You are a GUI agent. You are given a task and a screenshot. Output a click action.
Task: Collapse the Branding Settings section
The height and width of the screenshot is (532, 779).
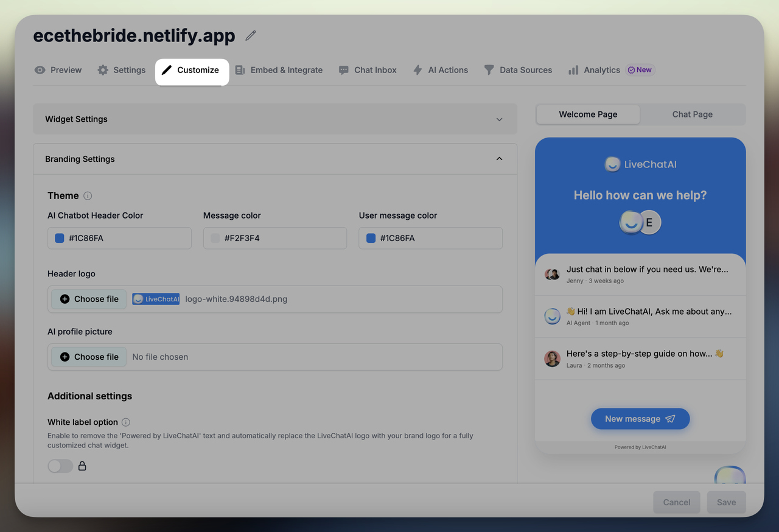(x=275, y=159)
